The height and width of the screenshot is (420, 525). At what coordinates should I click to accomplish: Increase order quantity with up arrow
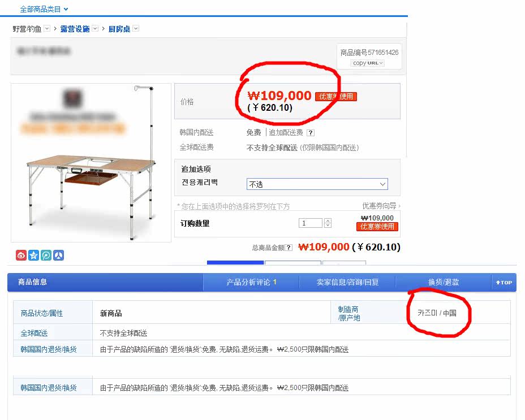pyautogui.click(x=328, y=220)
